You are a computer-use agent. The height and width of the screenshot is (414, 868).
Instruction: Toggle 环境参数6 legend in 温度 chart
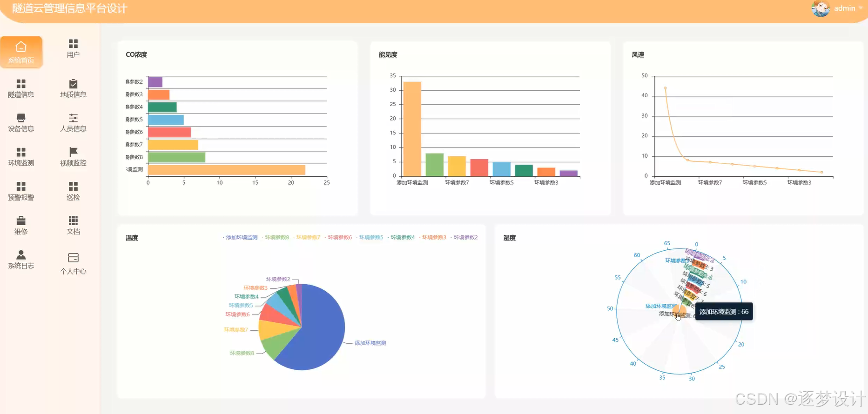[338, 237]
